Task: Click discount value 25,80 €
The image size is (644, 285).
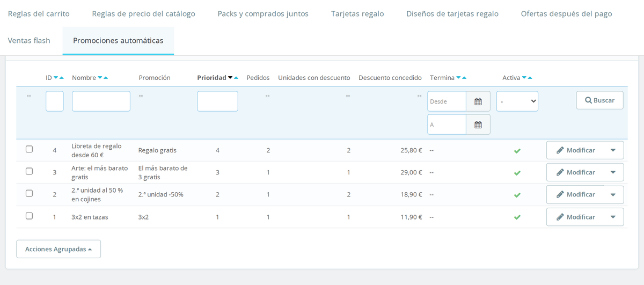Action: coord(411,150)
